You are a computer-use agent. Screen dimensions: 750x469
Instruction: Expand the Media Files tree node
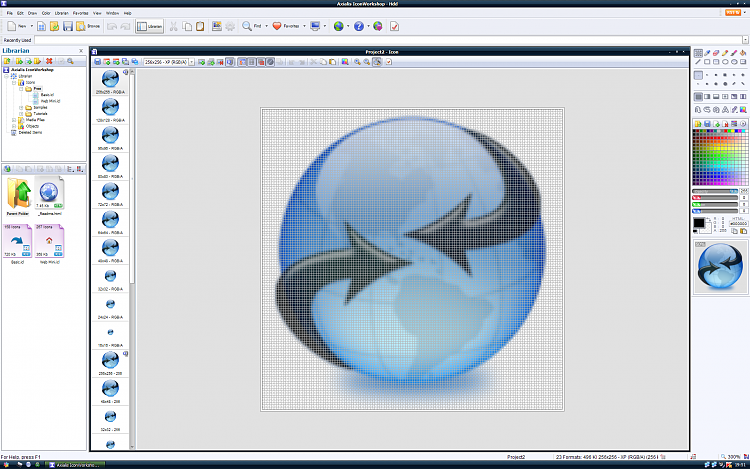14,120
